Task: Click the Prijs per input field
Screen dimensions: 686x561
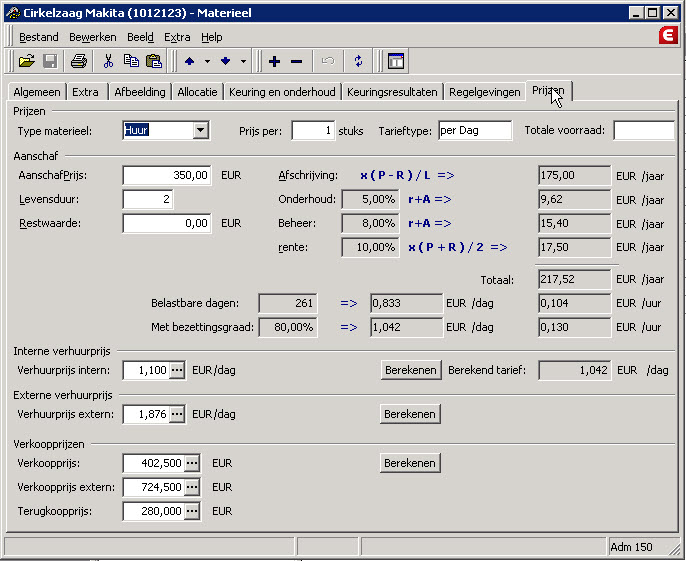Action: tap(313, 130)
